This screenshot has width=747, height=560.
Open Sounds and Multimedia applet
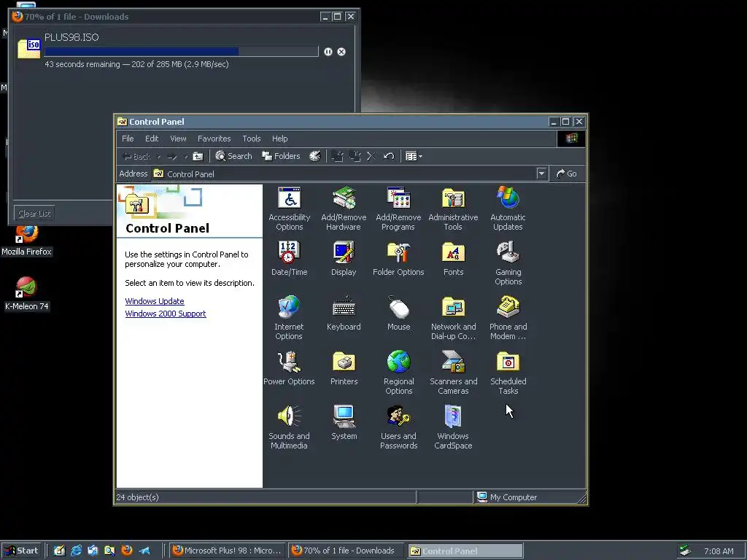[289, 427]
